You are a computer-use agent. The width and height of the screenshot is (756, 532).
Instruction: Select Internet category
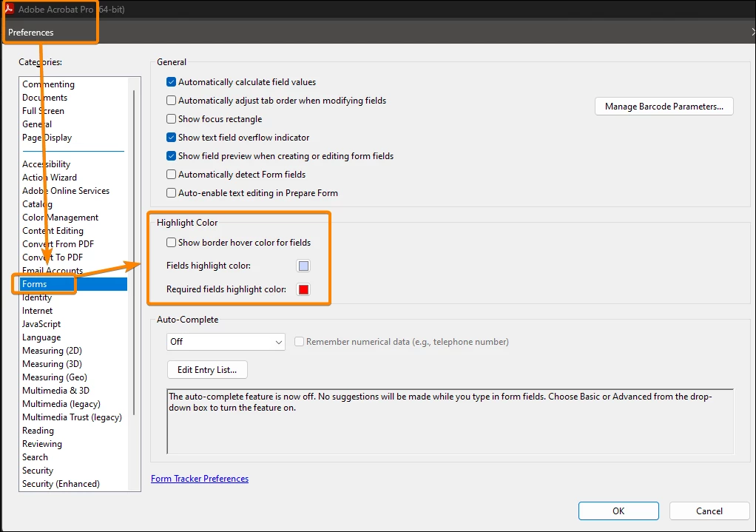tap(37, 311)
